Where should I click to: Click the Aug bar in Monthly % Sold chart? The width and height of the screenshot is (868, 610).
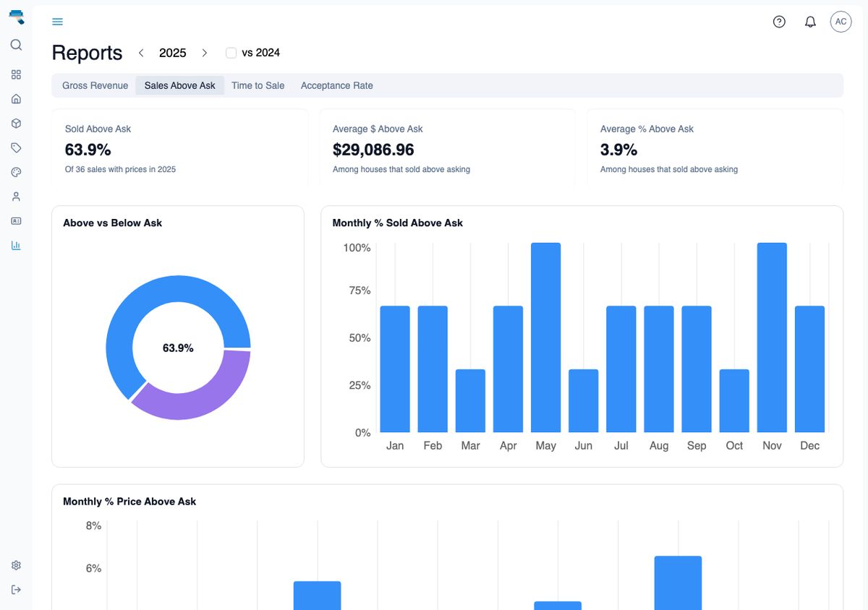[659, 369]
